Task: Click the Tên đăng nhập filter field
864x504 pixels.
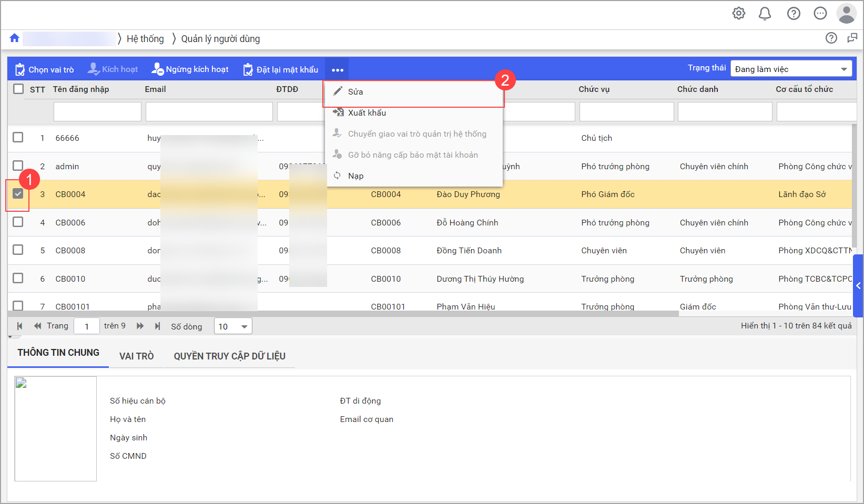Action: point(97,111)
